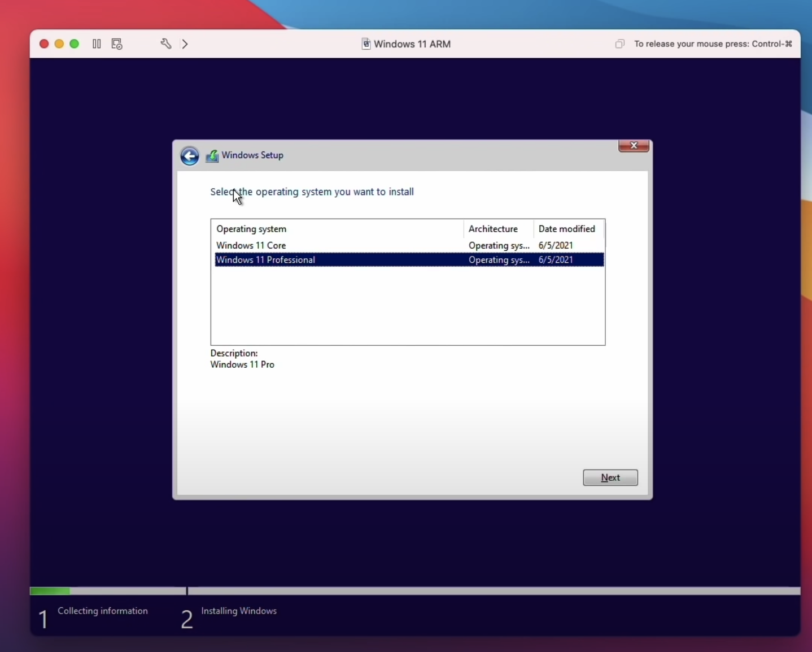Click the 'Select the operating system' heading

click(x=312, y=192)
